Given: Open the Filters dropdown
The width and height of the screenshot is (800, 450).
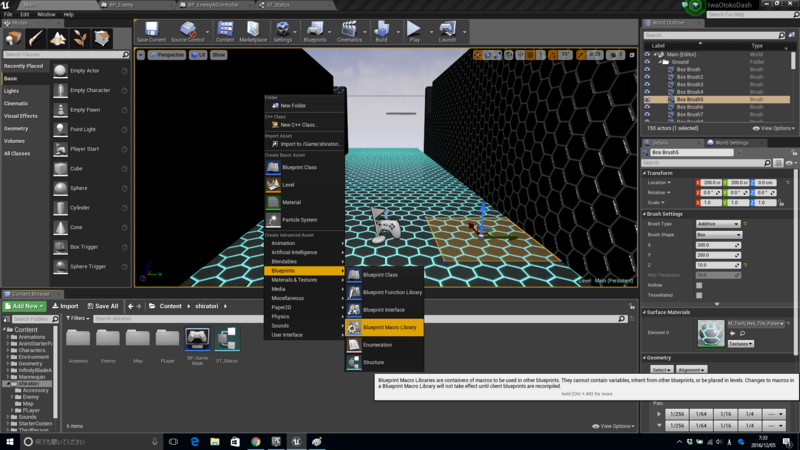Looking at the screenshot, I should point(78,318).
